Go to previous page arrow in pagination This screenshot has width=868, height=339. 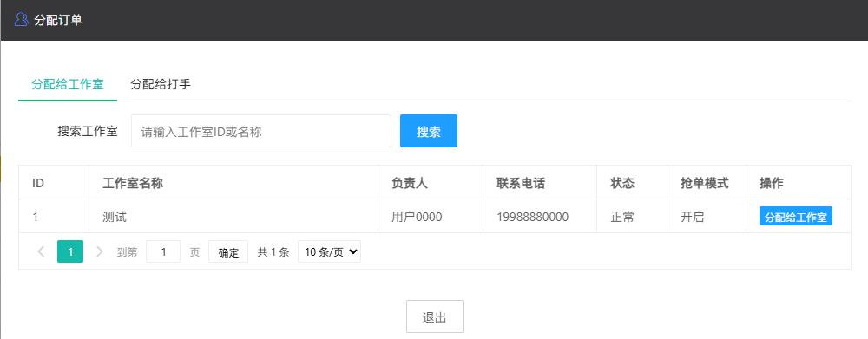tap(41, 252)
